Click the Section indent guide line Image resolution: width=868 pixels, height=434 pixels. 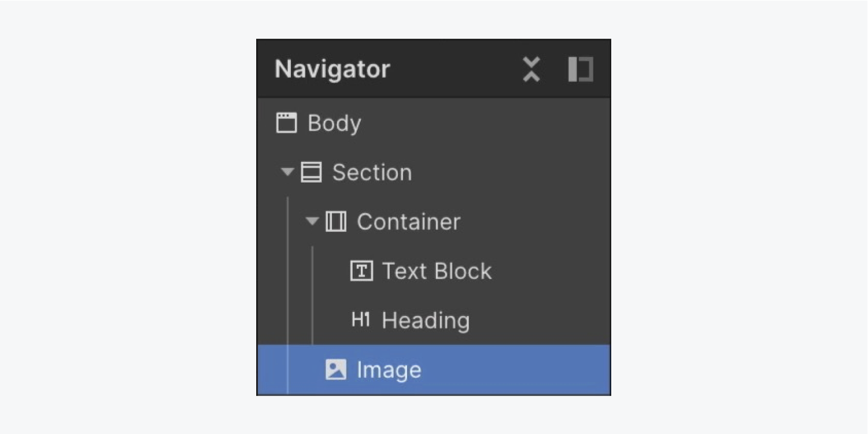coord(287,295)
